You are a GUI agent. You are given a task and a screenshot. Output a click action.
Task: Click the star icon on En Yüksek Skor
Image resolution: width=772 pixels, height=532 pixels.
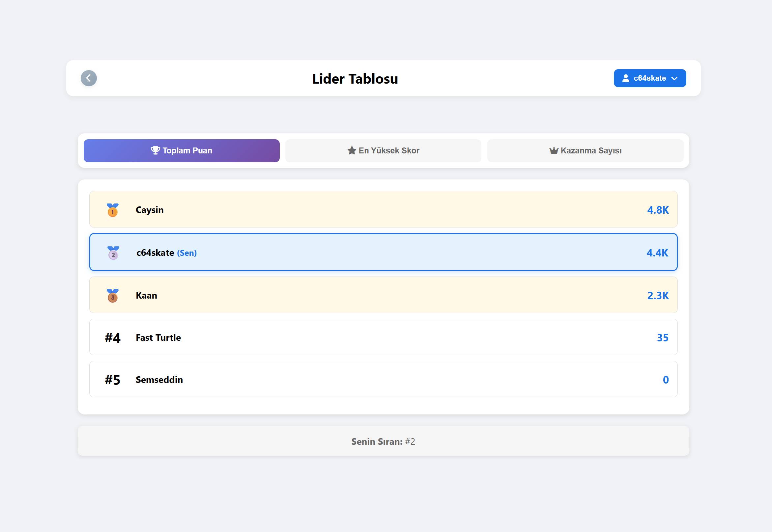coord(352,151)
